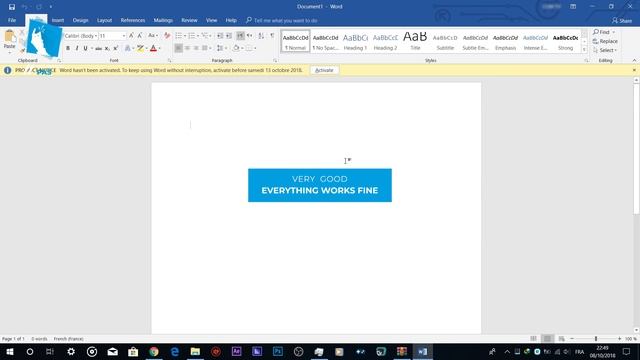
Task: Save the document from quick access toolbar
Action: point(12,7)
